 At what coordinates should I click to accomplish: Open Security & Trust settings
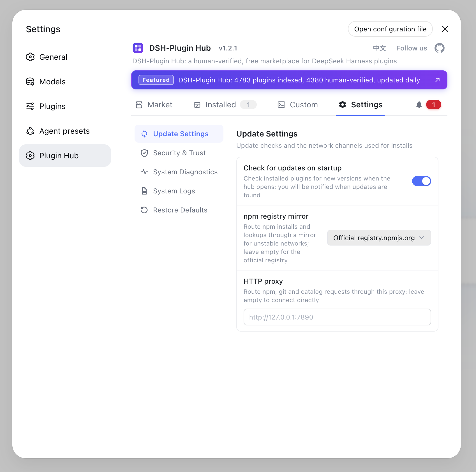(179, 153)
